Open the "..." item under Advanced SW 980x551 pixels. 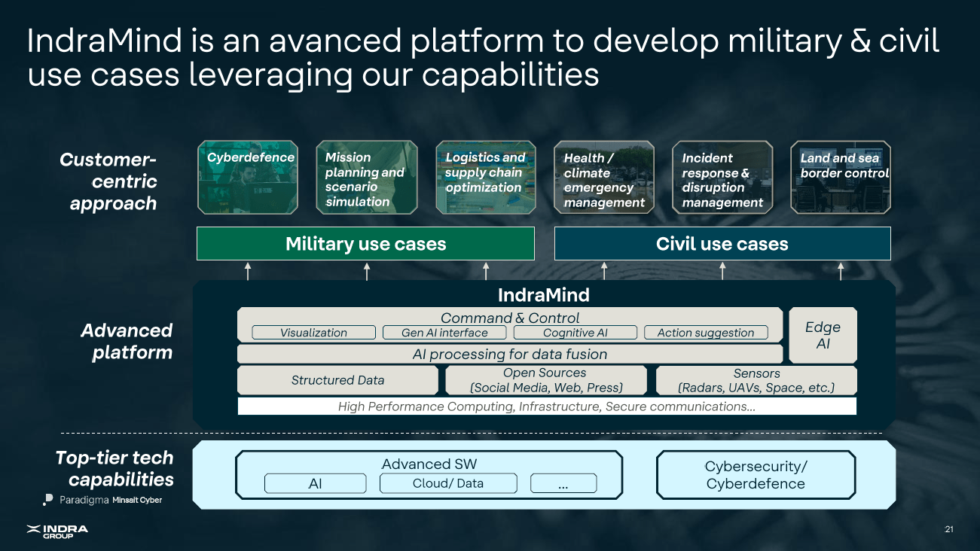563,483
